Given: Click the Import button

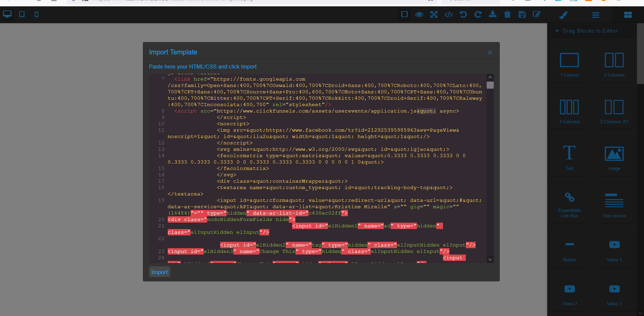Looking at the screenshot, I should (x=159, y=272).
